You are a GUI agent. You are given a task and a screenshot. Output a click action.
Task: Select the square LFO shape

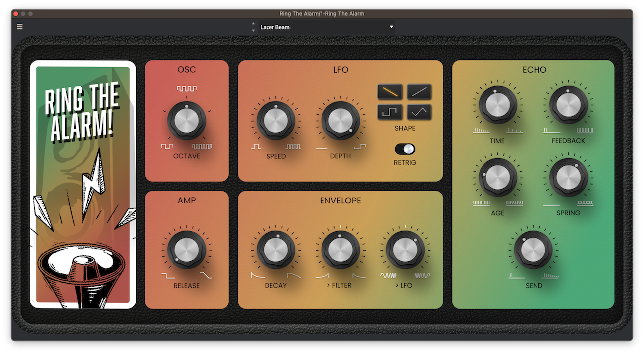tap(390, 112)
